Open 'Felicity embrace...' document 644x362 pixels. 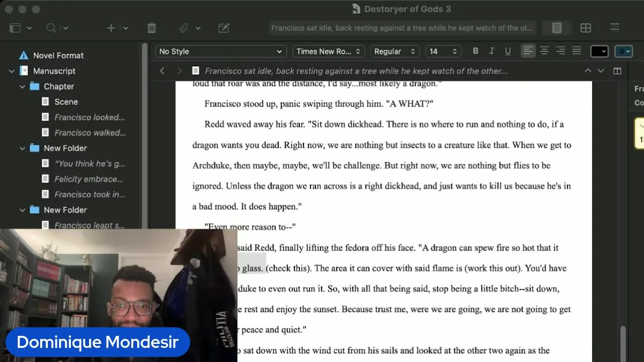point(89,179)
